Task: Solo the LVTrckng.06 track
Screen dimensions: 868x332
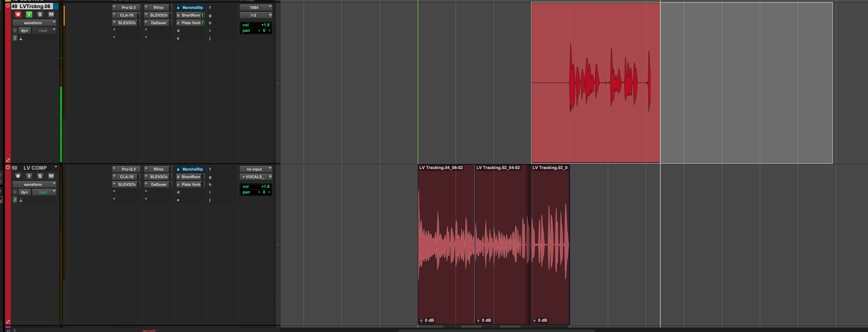Action: click(40, 14)
